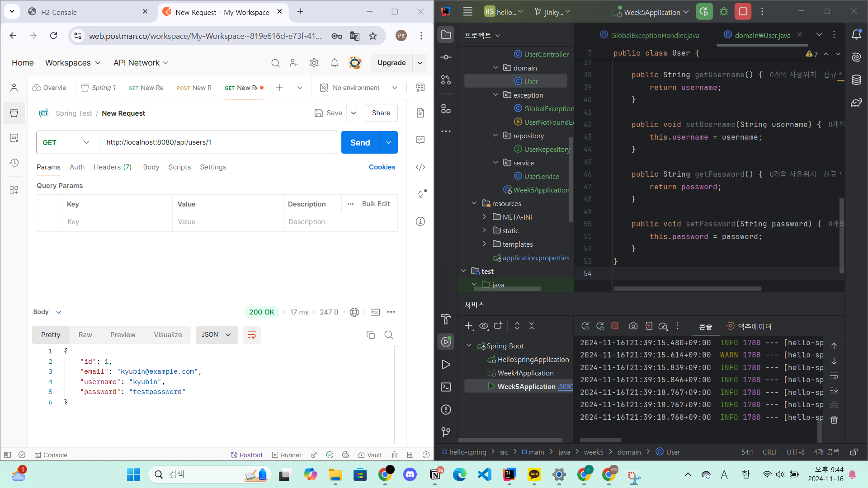Open the GET method dropdown
Image resolution: width=868 pixels, height=488 pixels.
66,142
